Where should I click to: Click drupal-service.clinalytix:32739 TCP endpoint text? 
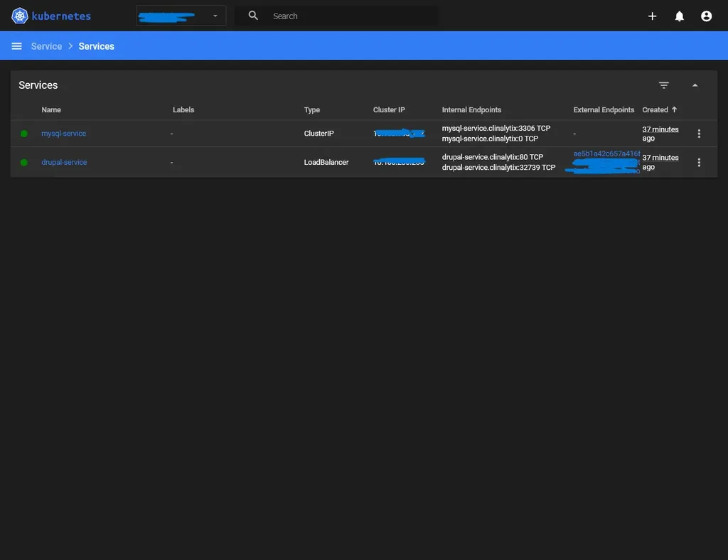498,168
